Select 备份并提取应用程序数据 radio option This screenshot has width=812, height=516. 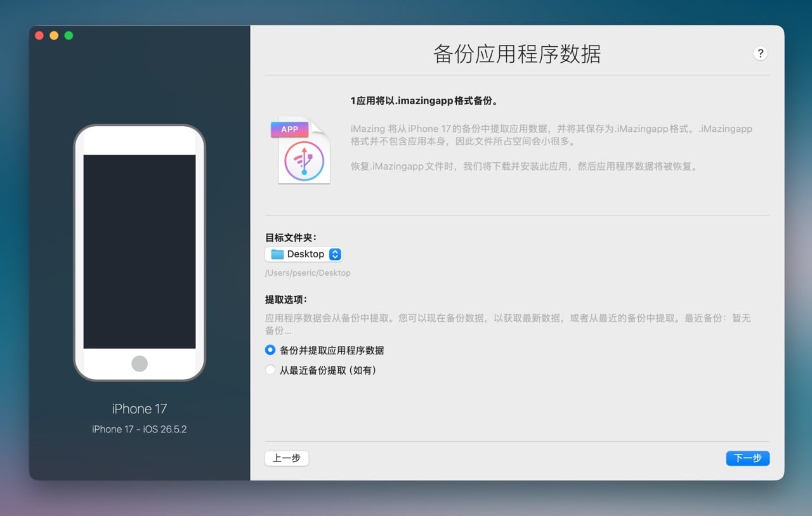(x=270, y=350)
